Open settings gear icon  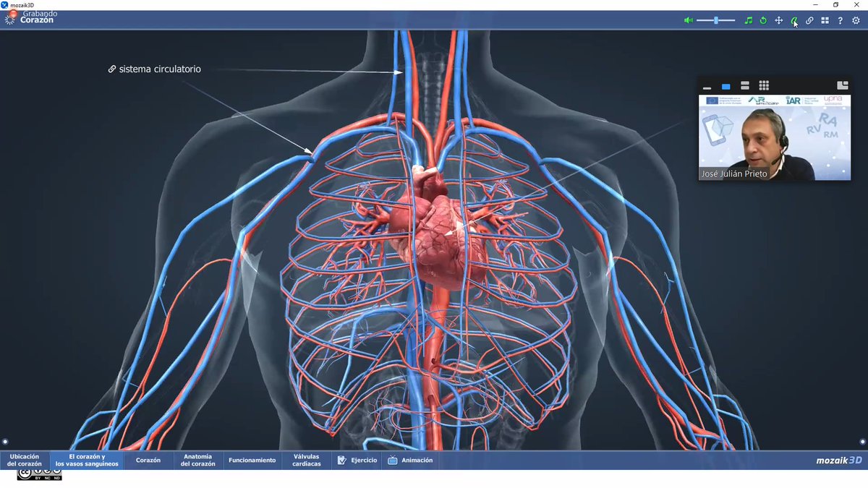pos(856,20)
